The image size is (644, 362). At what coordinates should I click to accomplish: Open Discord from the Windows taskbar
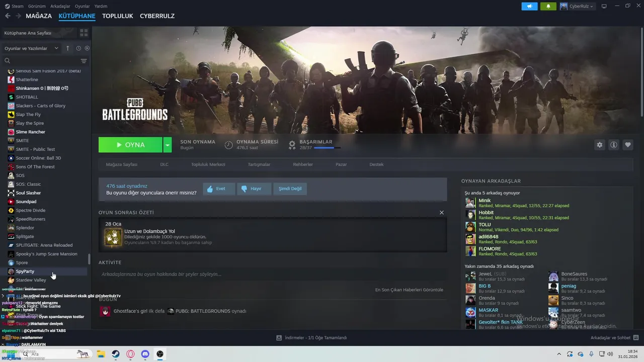[x=145, y=354]
